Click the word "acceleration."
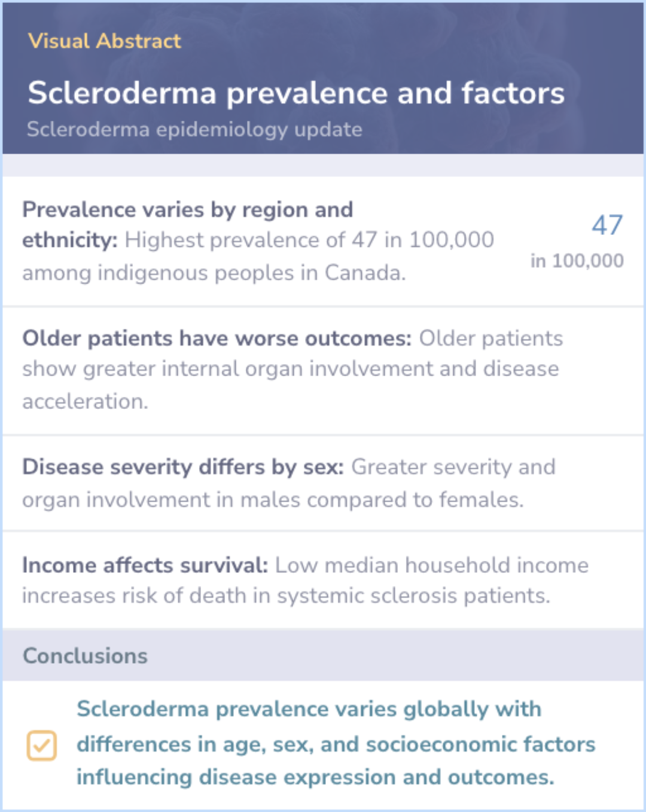 click(85, 401)
